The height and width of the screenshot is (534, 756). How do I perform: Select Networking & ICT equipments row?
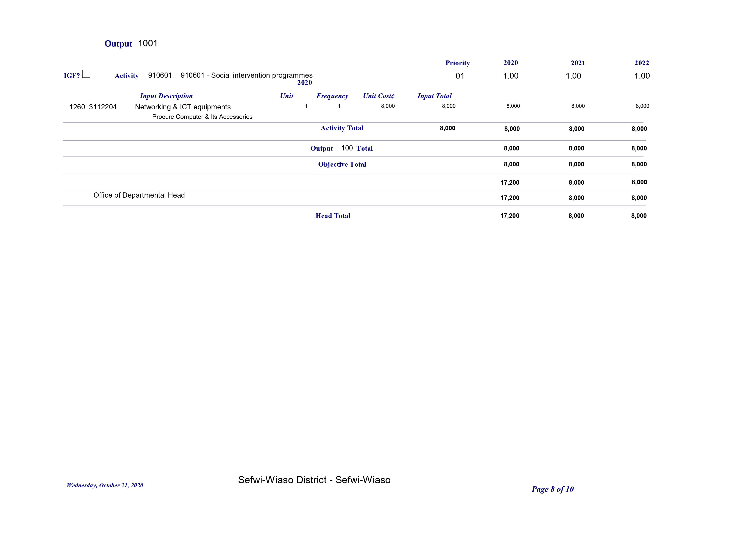click(183, 107)
